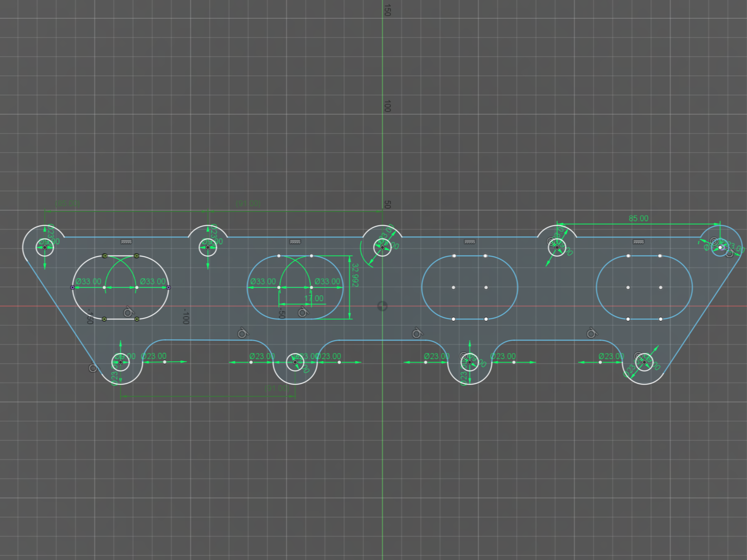Click first bottom bolt hole center point
The height and width of the screenshot is (560, 747).
click(x=121, y=362)
